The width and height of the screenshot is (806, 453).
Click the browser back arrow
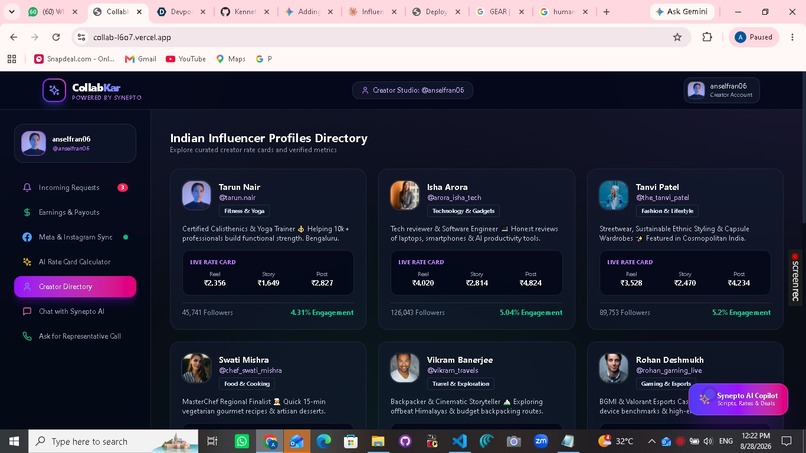point(13,37)
